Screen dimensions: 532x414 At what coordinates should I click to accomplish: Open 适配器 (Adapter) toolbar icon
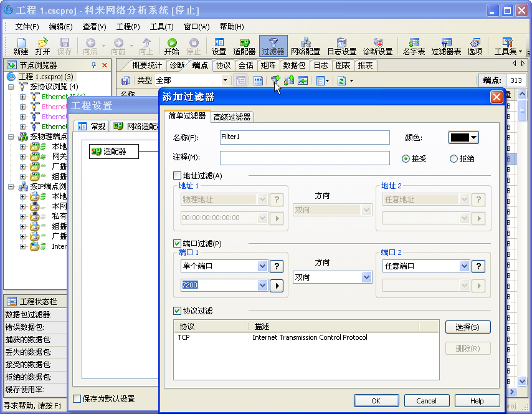coord(244,46)
